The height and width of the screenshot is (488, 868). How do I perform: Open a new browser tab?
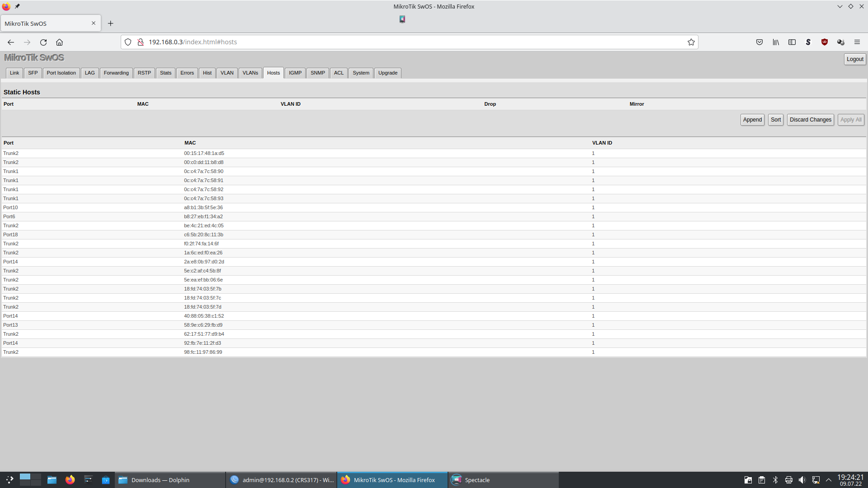[x=110, y=23]
